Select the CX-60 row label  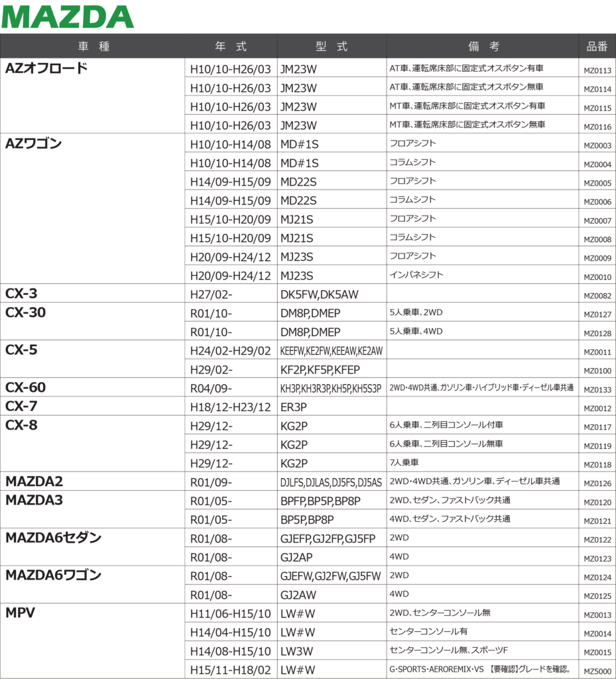click(x=26, y=387)
